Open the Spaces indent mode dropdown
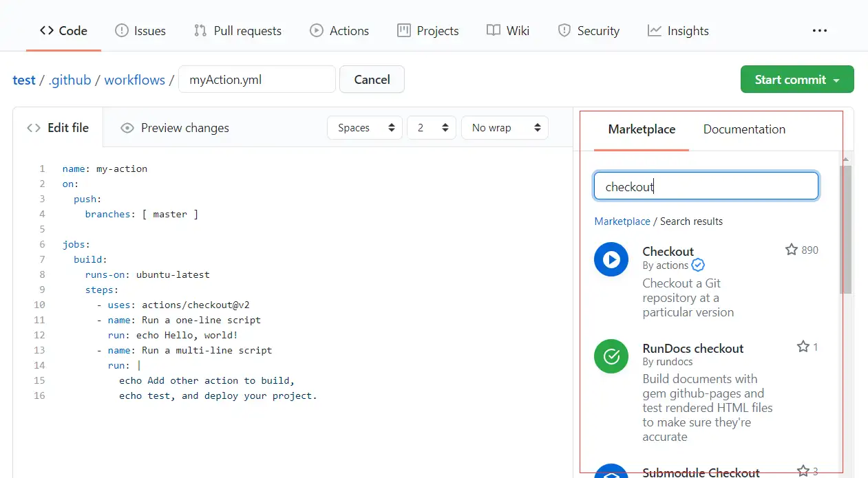 365,128
